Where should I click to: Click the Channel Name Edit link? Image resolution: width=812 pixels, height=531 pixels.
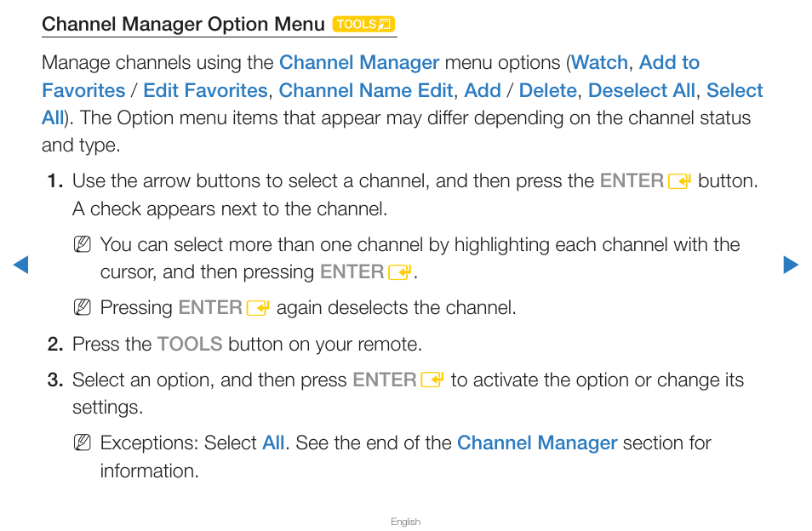coord(366,90)
